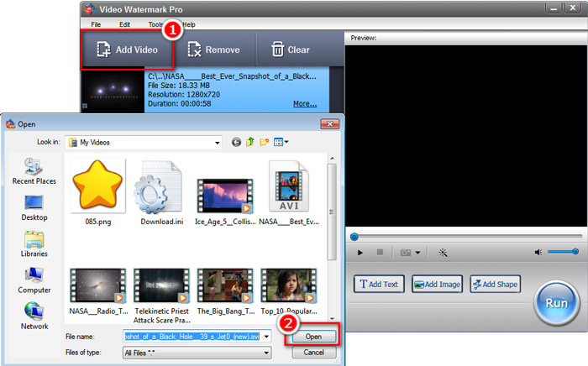Go back to the last folder visited

coord(236,142)
